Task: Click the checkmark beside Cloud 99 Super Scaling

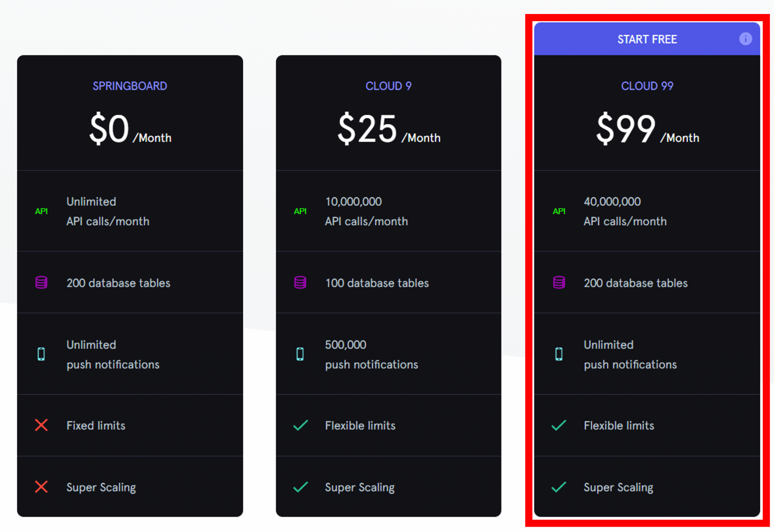Action: (559, 487)
